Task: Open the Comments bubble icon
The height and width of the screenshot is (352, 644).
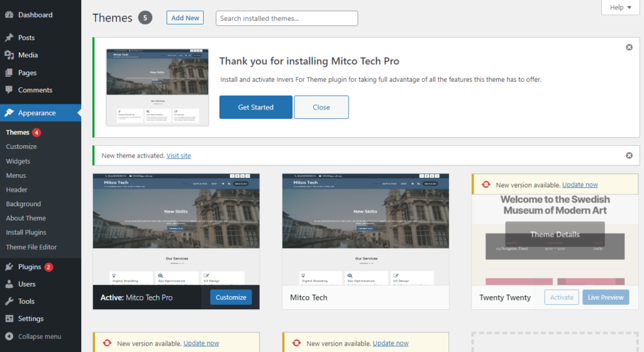Action: (9, 90)
